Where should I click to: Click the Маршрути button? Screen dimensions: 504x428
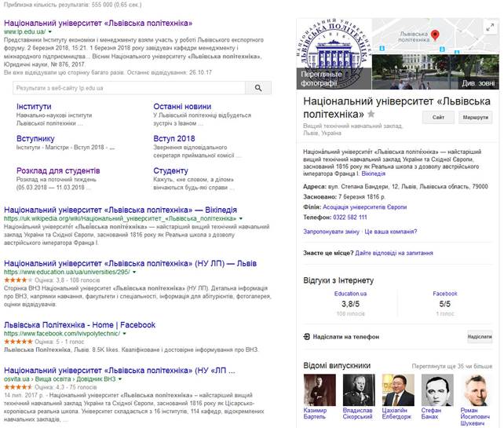(x=476, y=117)
